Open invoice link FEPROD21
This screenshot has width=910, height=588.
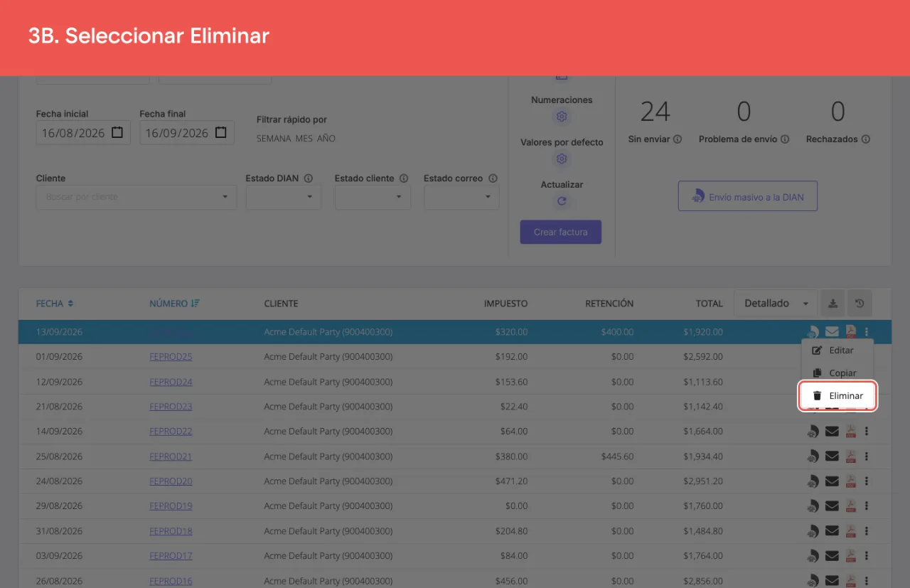tap(171, 456)
